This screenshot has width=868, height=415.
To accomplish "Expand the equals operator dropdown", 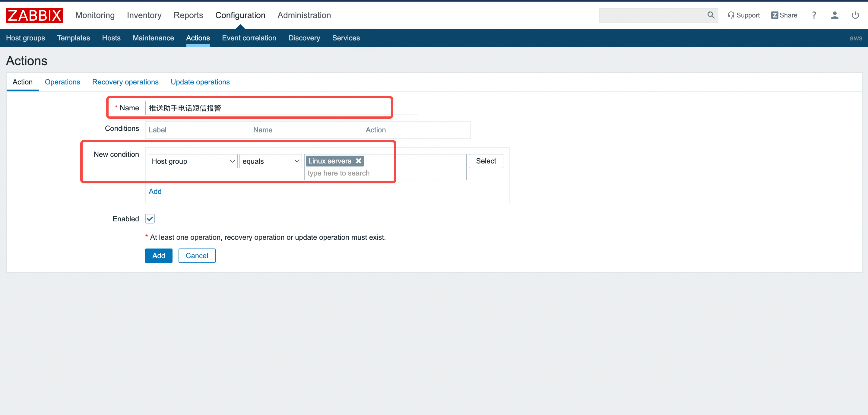I will click(x=271, y=161).
